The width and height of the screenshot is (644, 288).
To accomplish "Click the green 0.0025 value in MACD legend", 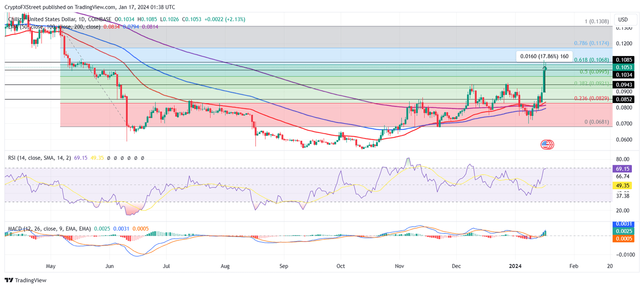I will pyautogui.click(x=102, y=229).
